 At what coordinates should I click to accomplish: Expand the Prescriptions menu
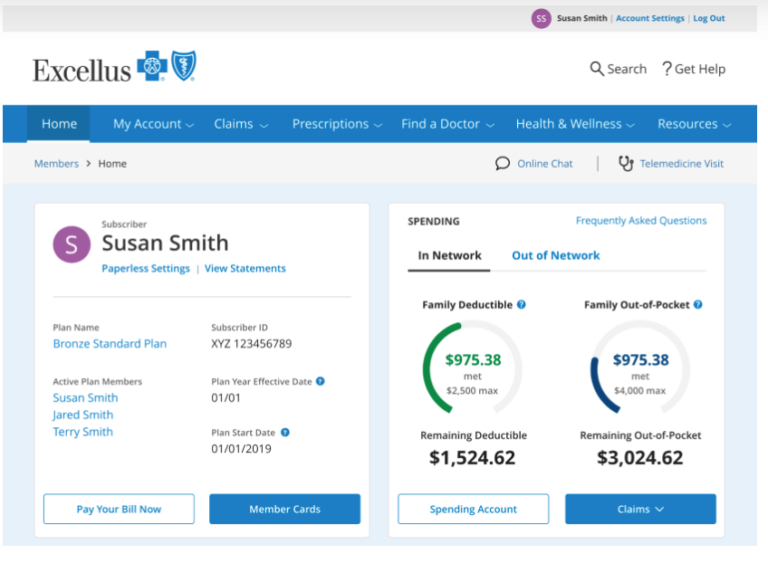[x=337, y=124]
